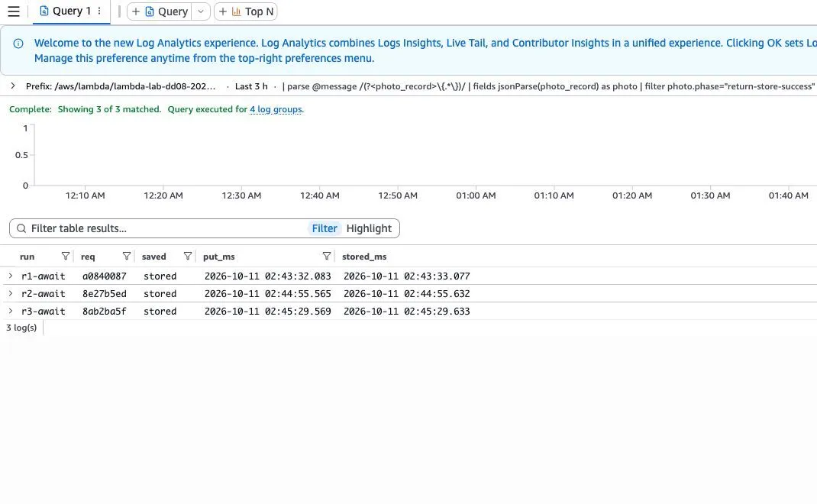Open the hamburger navigation menu
Viewport: 817px width, 504px height.
[14, 11]
